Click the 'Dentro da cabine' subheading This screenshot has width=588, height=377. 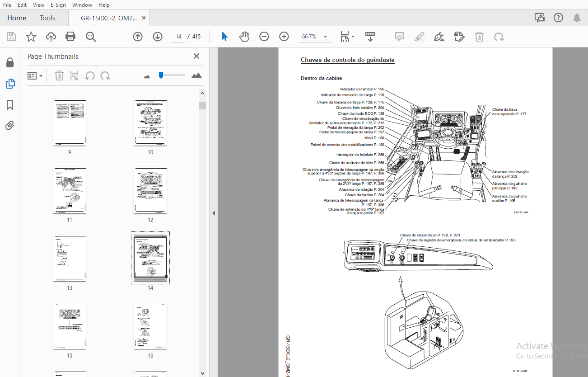click(x=322, y=78)
